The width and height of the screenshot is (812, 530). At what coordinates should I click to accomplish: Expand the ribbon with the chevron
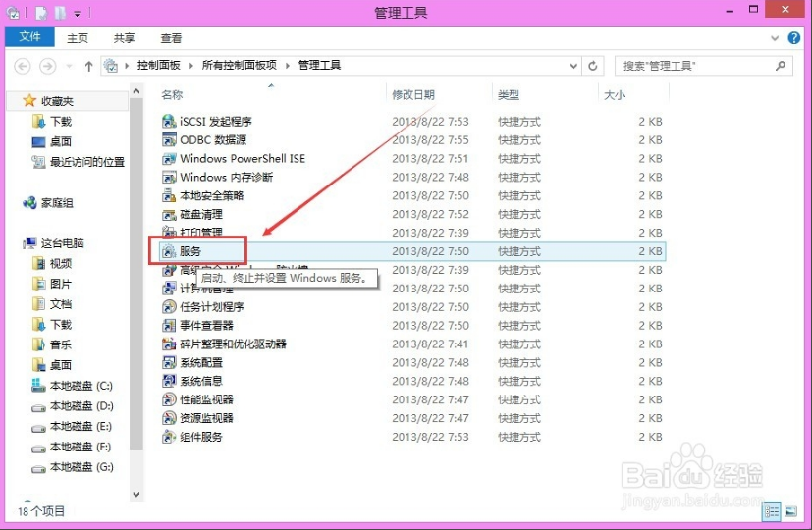pos(776,38)
